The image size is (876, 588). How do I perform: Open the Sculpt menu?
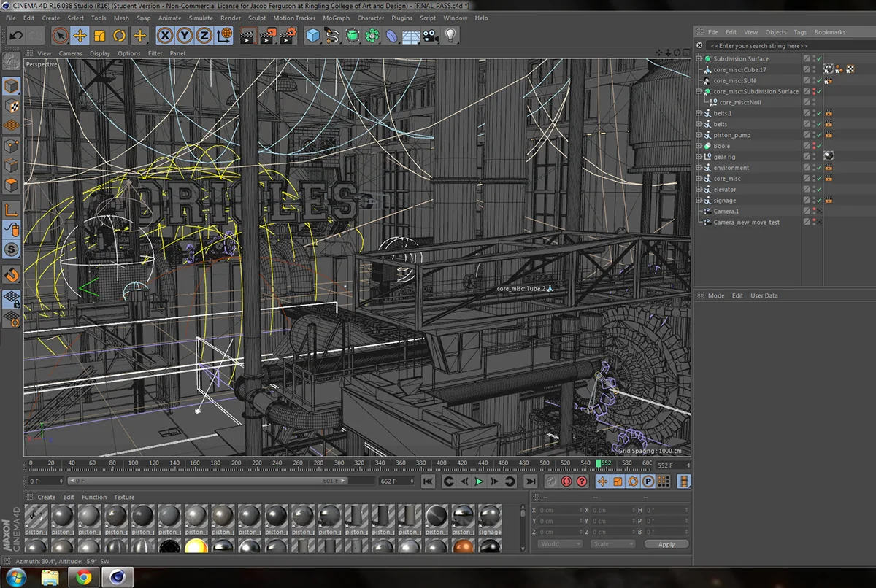[257, 18]
